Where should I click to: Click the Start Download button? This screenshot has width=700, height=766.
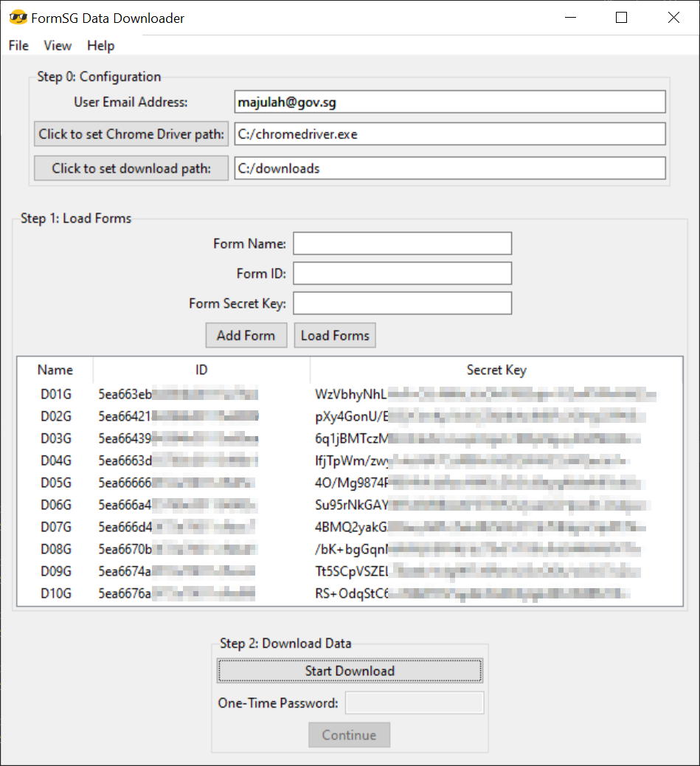point(350,671)
